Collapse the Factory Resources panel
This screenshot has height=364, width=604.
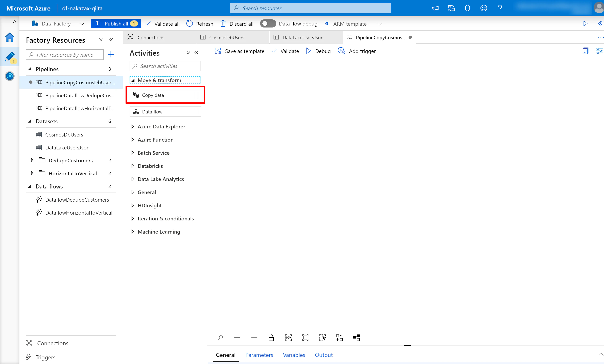[x=111, y=40]
